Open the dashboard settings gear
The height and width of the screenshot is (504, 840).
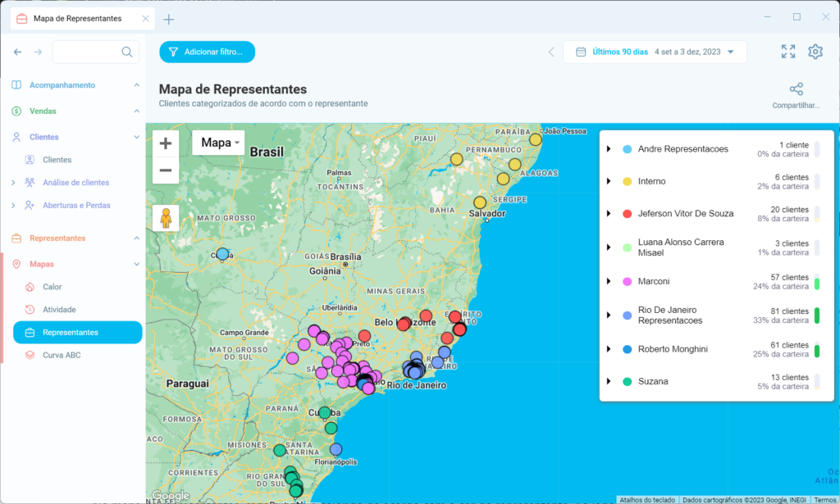click(x=815, y=51)
